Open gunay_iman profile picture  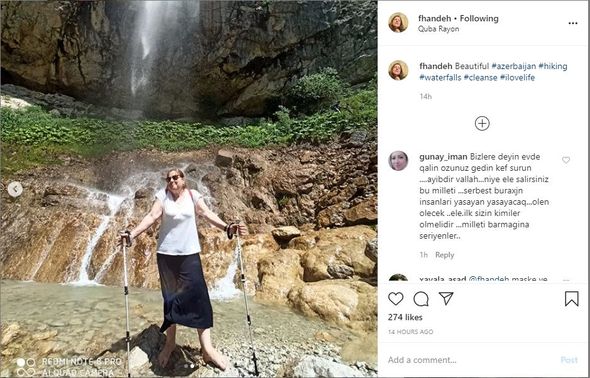point(398,161)
